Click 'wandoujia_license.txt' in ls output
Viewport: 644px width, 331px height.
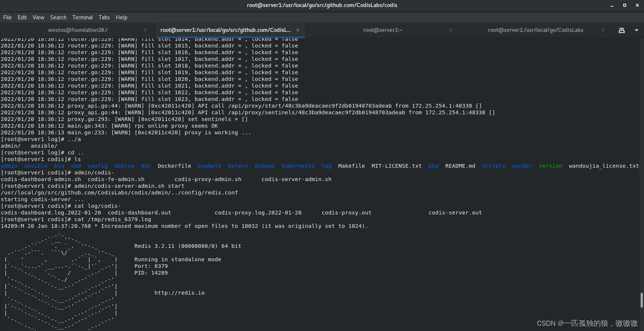[604, 166]
